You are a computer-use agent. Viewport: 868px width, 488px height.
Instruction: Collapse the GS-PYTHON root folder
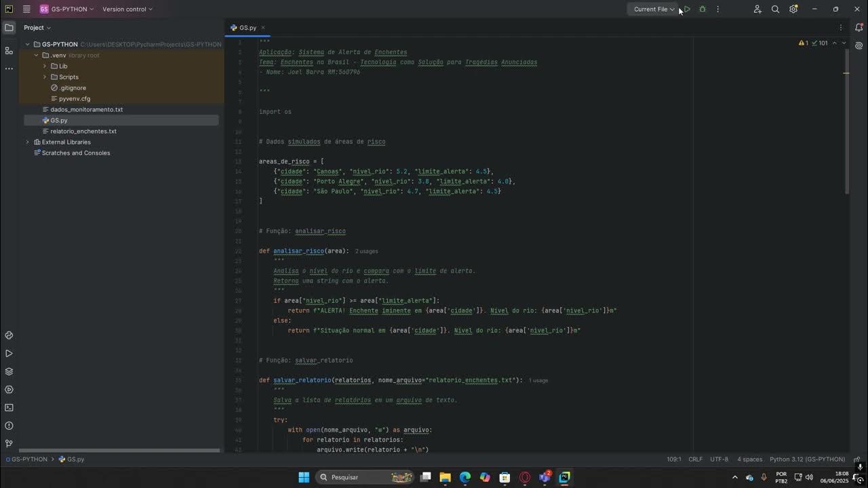point(28,44)
